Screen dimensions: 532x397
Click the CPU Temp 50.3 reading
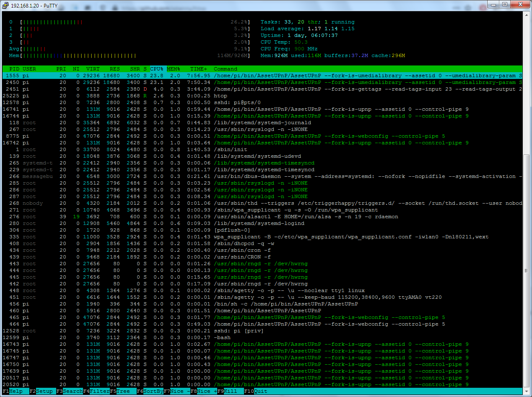tap(284, 42)
